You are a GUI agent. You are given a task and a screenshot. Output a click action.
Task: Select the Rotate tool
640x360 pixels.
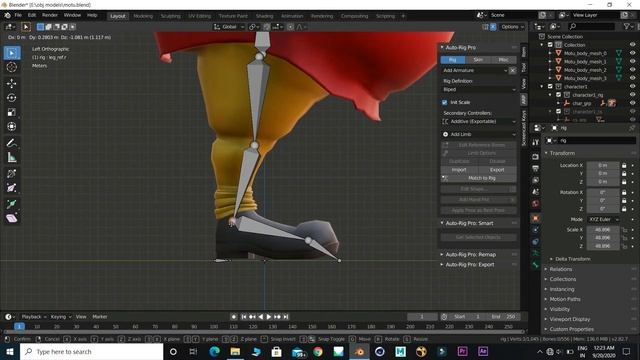(x=12, y=98)
